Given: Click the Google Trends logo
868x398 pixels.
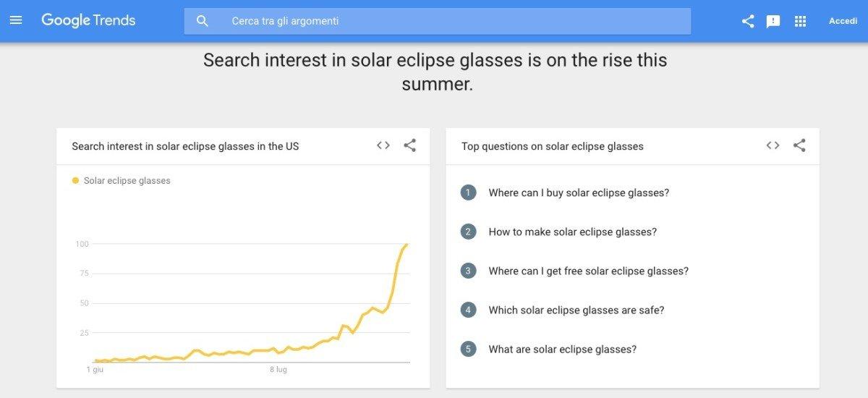Looking at the screenshot, I should point(88,20).
